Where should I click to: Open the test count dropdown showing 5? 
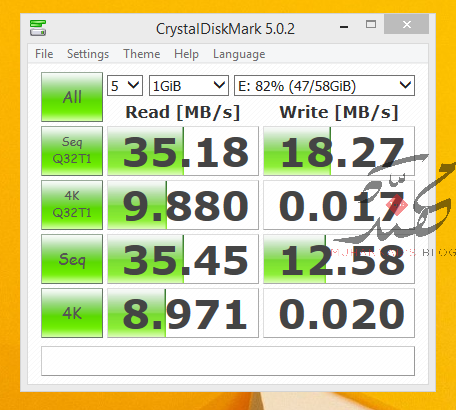pos(125,86)
